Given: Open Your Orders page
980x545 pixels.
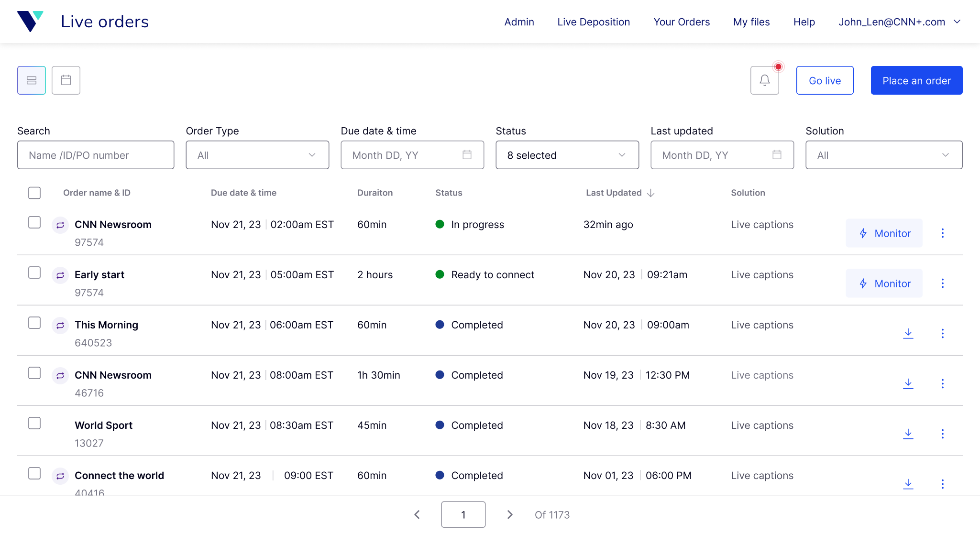Looking at the screenshot, I should point(682,22).
